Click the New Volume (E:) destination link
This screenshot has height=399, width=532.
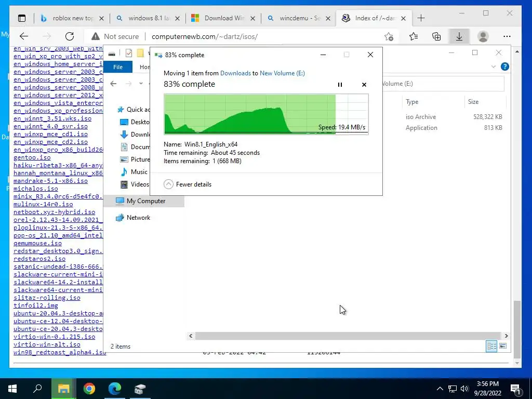282,73
